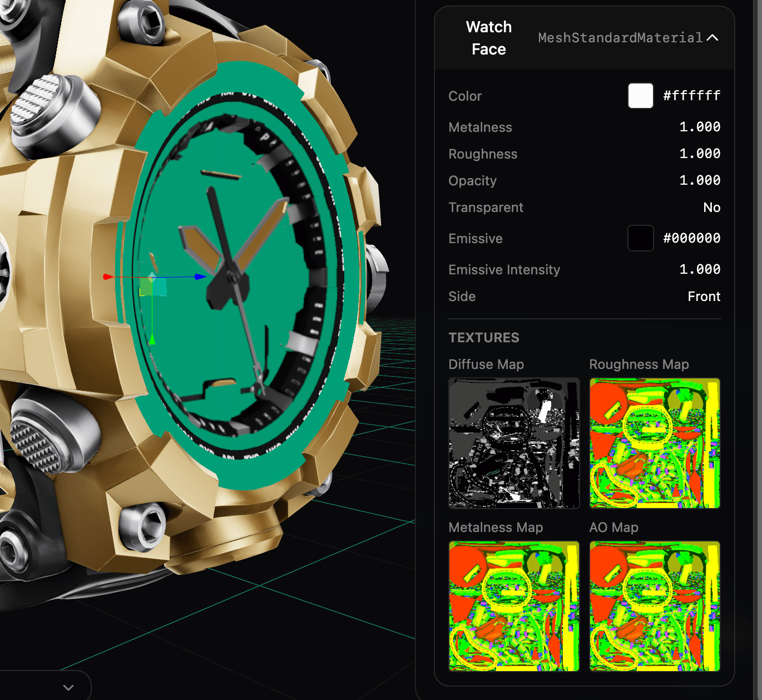Viewport: 762px width, 700px height.
Task: Click the red axis arrow of the transform gizmo
Action: tap(108, 277)
